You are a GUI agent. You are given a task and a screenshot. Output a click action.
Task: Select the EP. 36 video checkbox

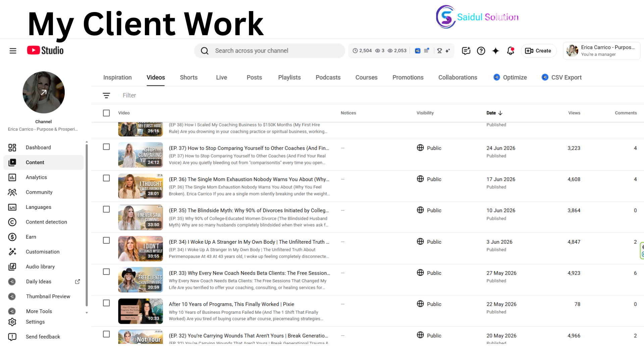(x=106, y=178)
